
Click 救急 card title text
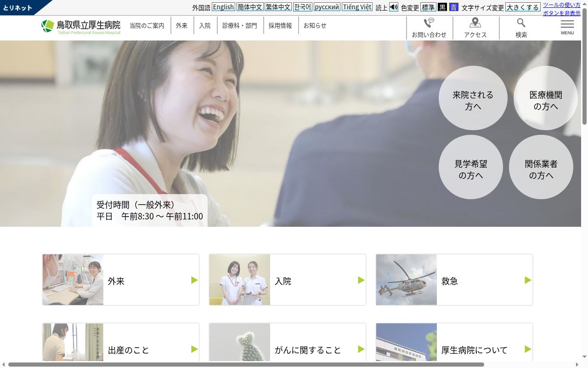click(450, 281)
